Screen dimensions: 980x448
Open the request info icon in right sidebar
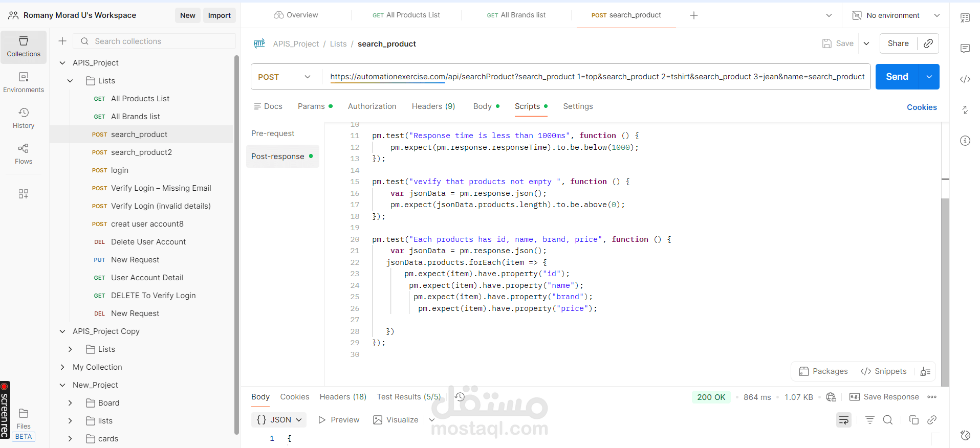point(965,141)
